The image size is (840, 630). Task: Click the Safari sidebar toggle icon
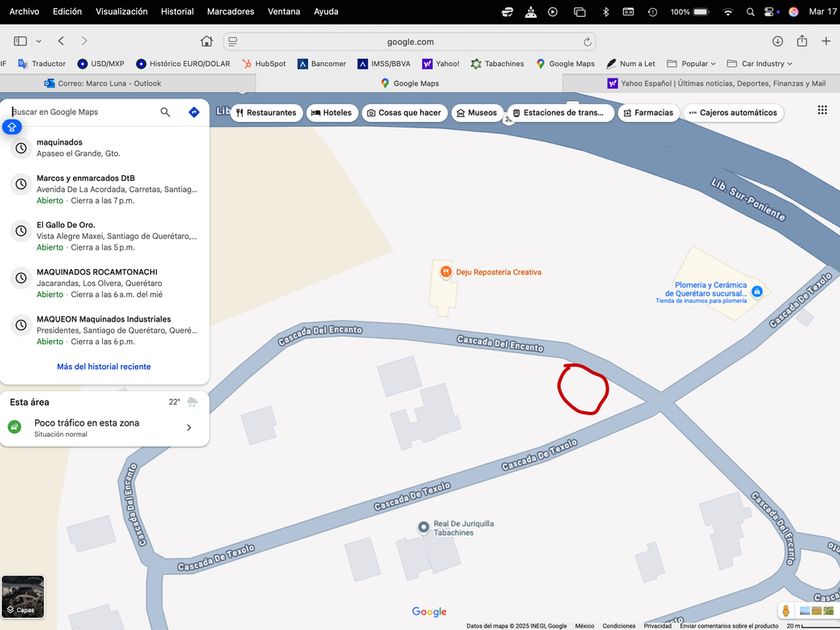(x=20, y=41)
